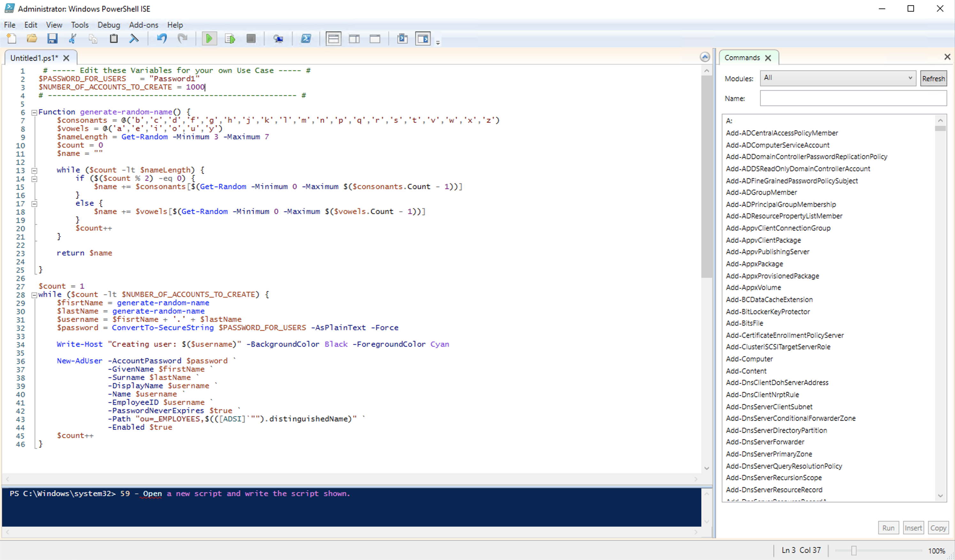
Task: Open the Add-ons menu
Action: (x=144, y=25)
